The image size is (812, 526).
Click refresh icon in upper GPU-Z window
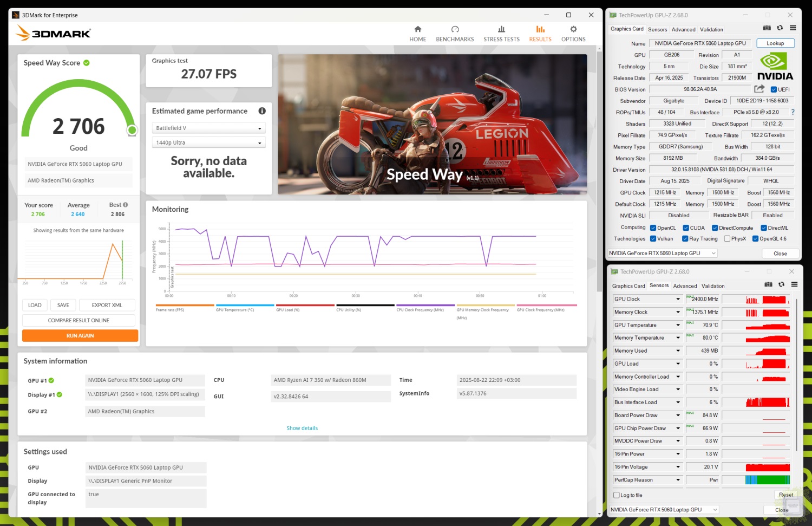click(780, 28)
